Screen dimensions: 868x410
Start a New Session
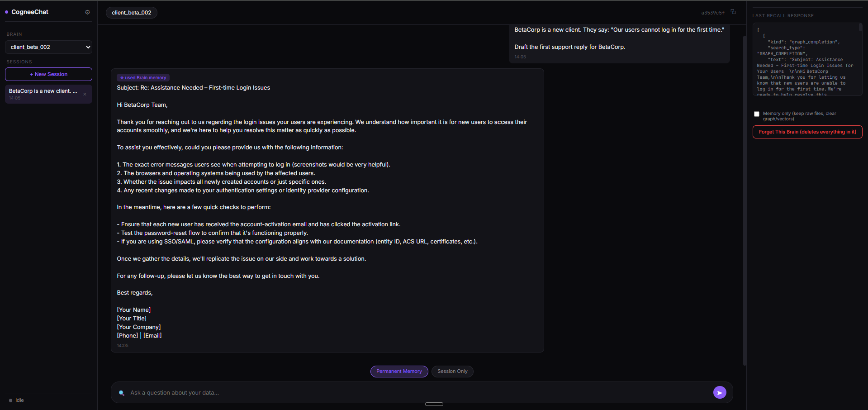(x=49, y=74)
